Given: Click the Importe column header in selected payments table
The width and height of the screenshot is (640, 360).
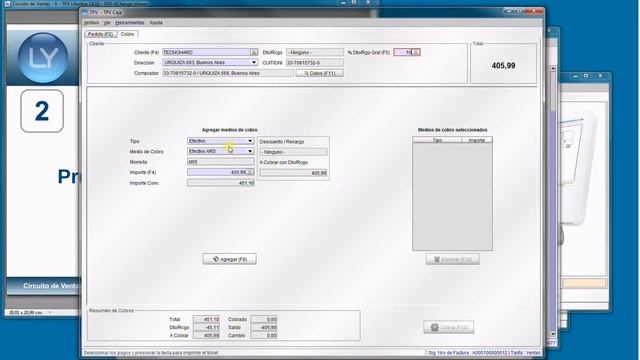Looking at the screenshot, I should coord(477,140).
